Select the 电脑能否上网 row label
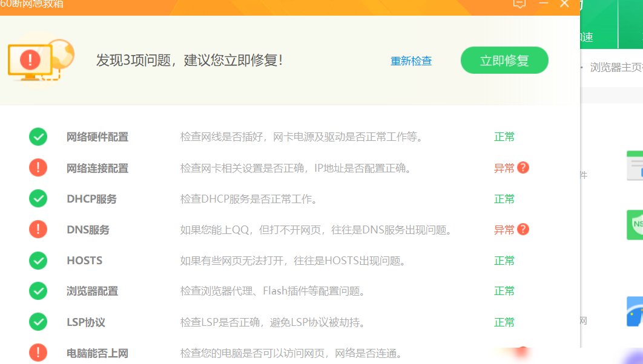The height and width of the screenshot is (364, 643). [x=97, y=353]
